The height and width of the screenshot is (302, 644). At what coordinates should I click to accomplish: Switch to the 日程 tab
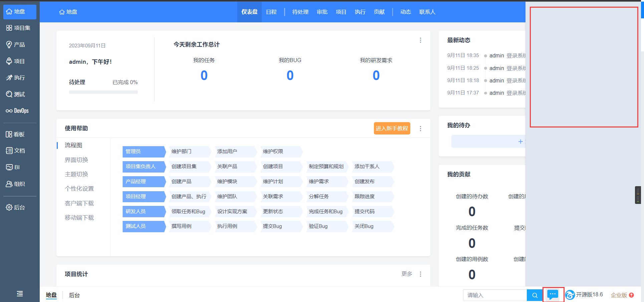coord(271,12)
